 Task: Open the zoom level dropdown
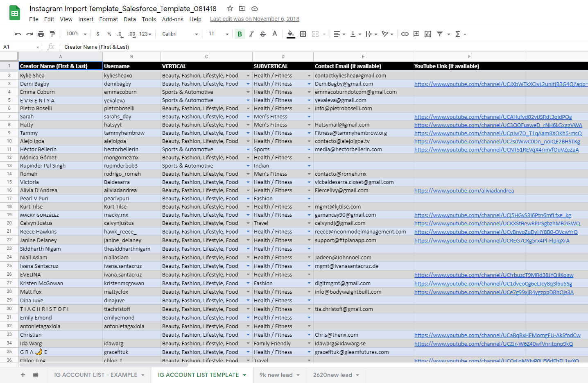pos(77,34)
